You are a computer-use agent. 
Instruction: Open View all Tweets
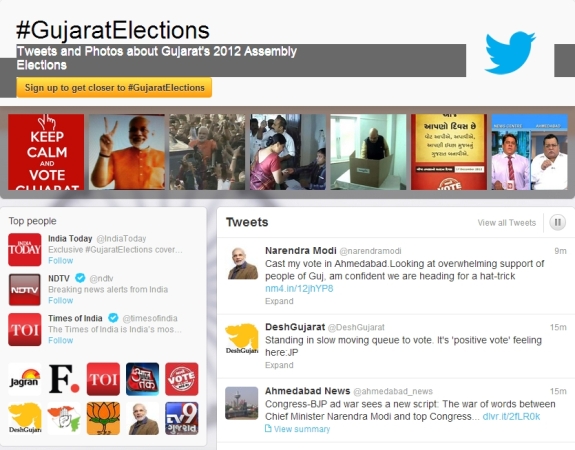[x=506, y=223]
